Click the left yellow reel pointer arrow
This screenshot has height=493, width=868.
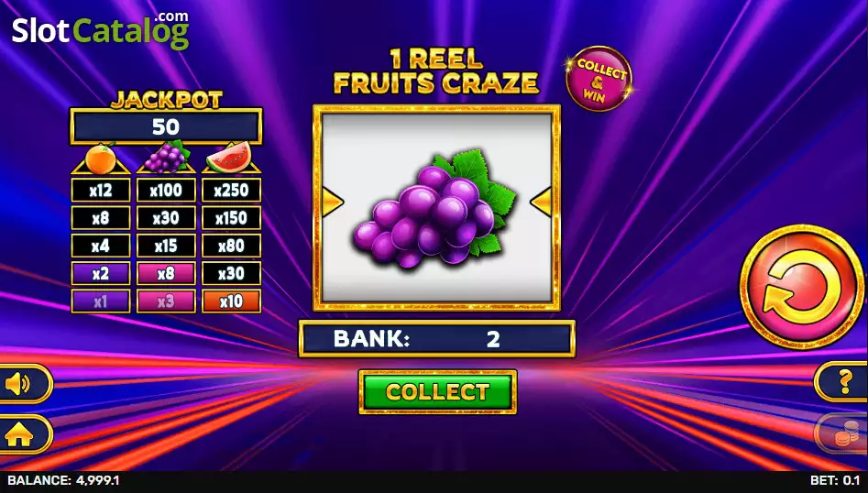(x=332, y=202)
